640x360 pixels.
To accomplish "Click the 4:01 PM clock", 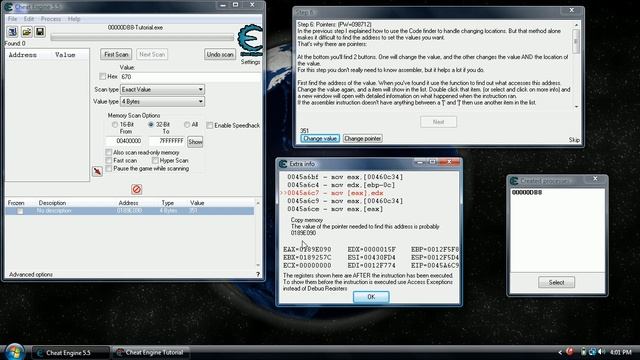I will (621, 352).
